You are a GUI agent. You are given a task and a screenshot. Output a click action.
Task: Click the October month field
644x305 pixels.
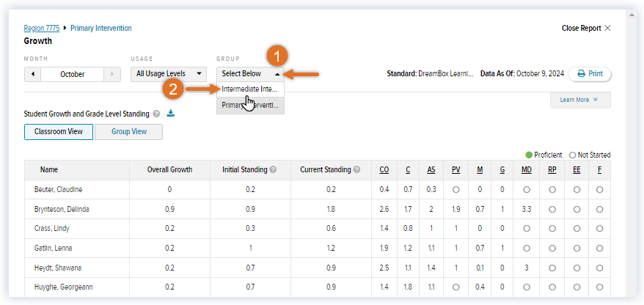point(73,74)
